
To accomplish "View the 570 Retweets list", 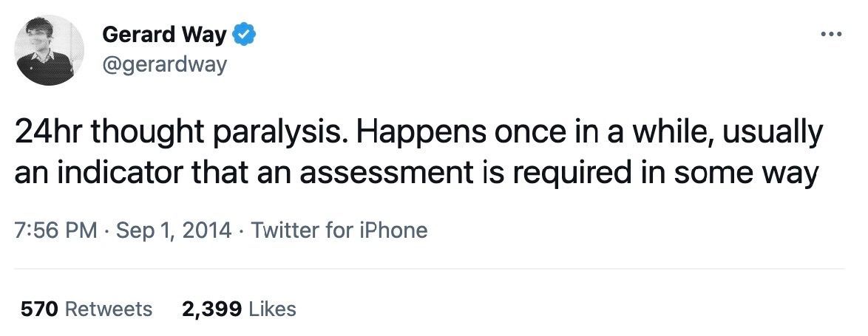I will tap(87, 309).
